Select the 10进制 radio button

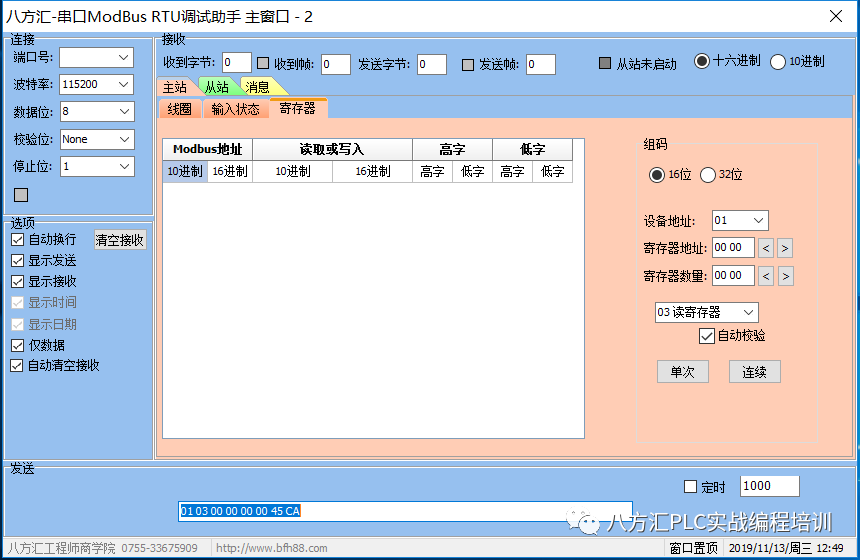coord(779,62)
